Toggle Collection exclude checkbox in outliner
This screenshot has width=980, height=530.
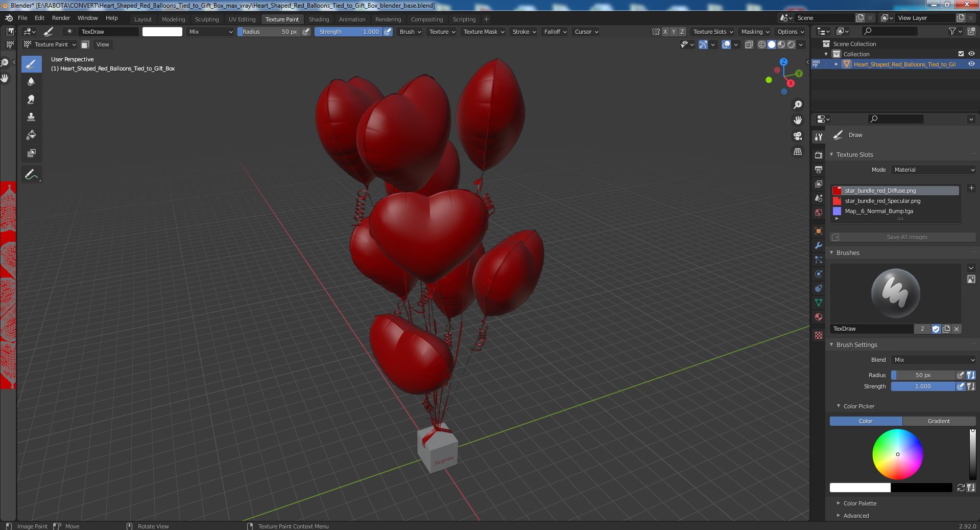click(x=961, y=54)
